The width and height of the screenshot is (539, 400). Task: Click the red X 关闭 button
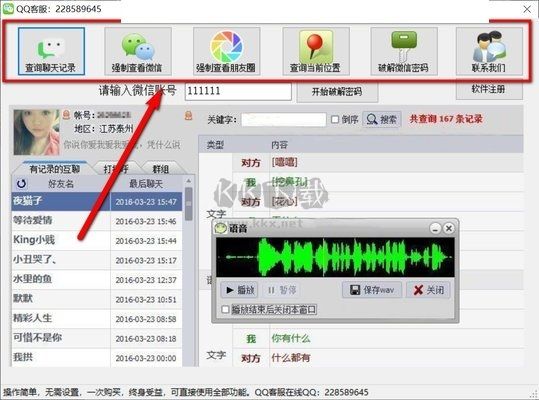pyautogui.click(x=428, y=290)
